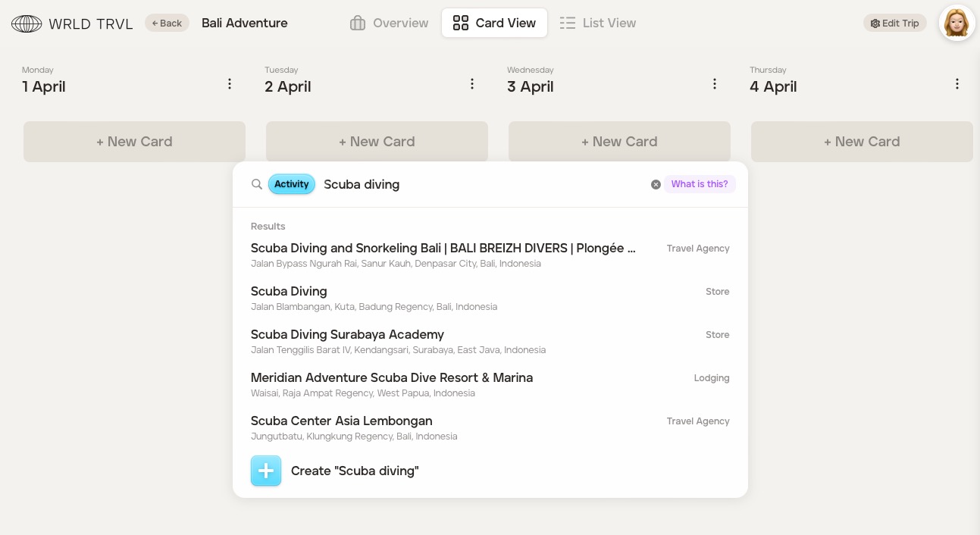The width and height of the screenshot is (980, 535).
Task: Open options menu for 2 April
Action: click(x=472, y=84)
